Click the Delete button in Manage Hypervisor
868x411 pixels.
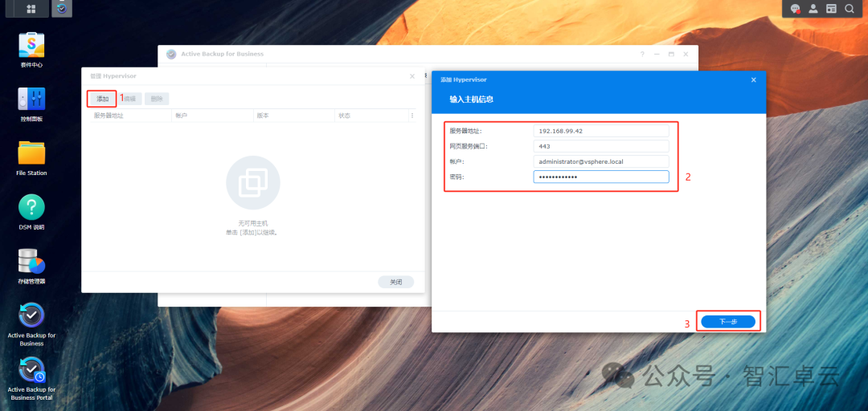(x=157, y=99)
